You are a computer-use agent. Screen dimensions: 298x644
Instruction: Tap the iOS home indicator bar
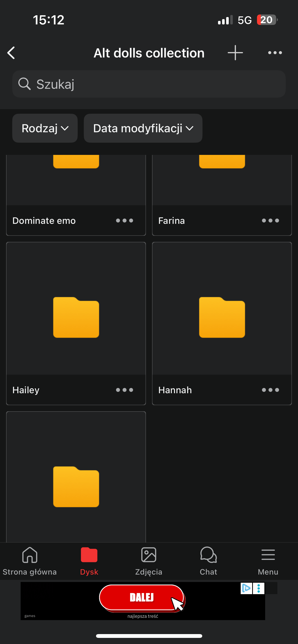[149, 636]
